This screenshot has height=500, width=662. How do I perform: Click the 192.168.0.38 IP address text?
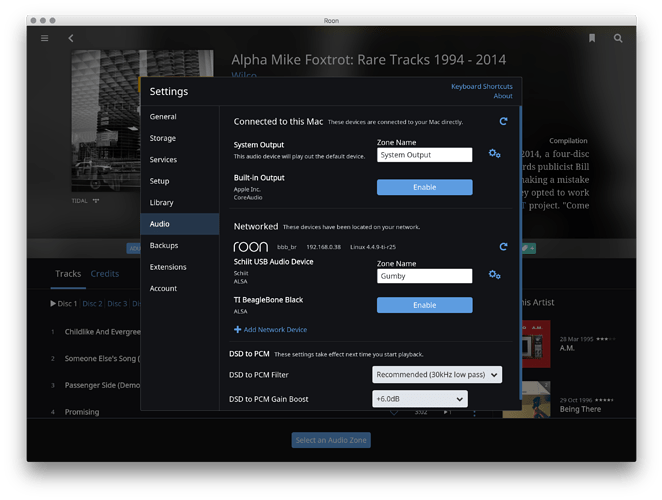pyautogui.click(x=323, y=247)
